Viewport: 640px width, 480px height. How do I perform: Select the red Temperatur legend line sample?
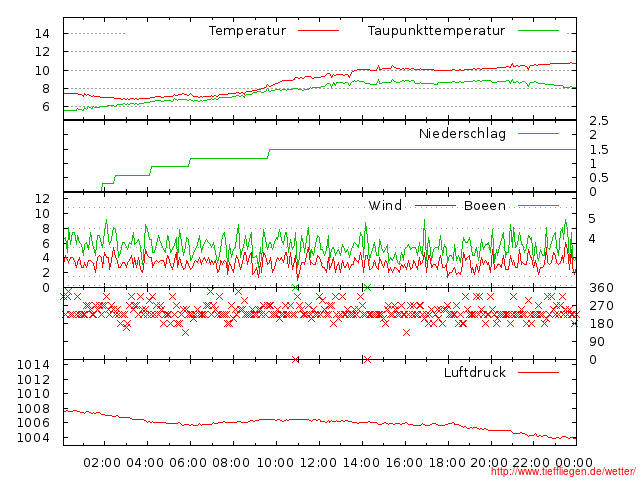[318, 31]
